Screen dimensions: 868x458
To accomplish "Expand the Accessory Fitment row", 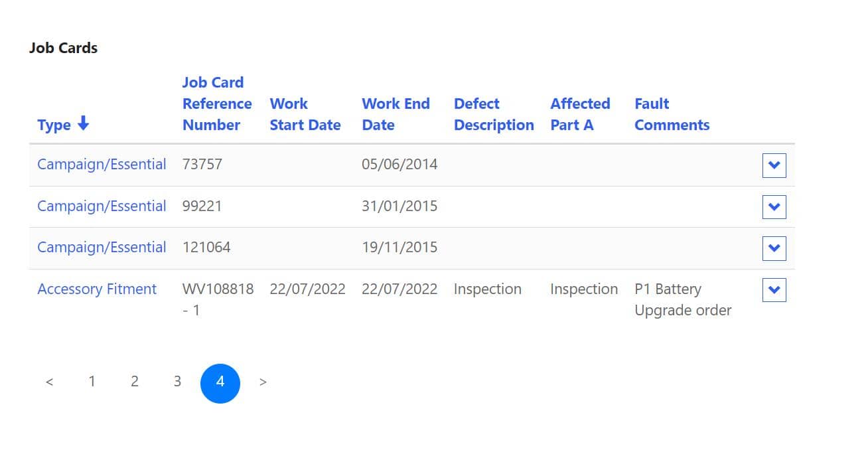I will 774,290.
